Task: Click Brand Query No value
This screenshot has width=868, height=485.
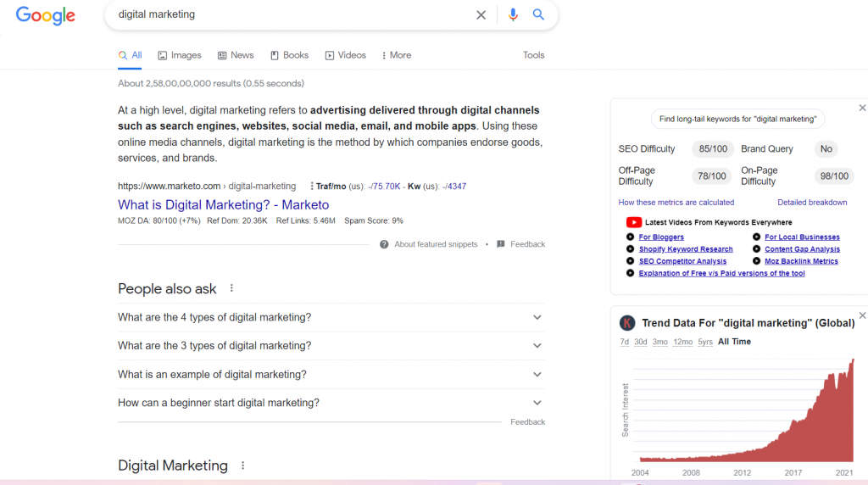Action: coord(826,149)
